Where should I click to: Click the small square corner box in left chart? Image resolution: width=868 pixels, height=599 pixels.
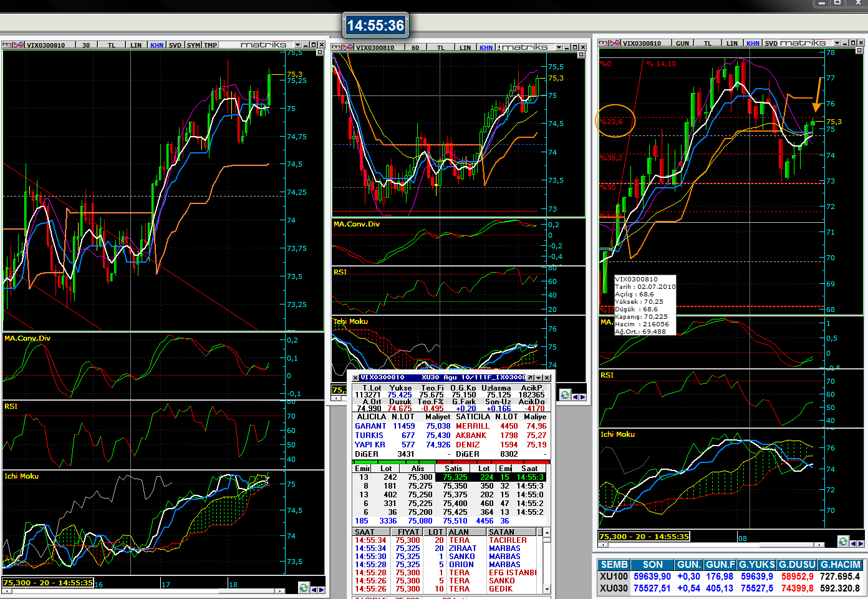tap(319, 52)
